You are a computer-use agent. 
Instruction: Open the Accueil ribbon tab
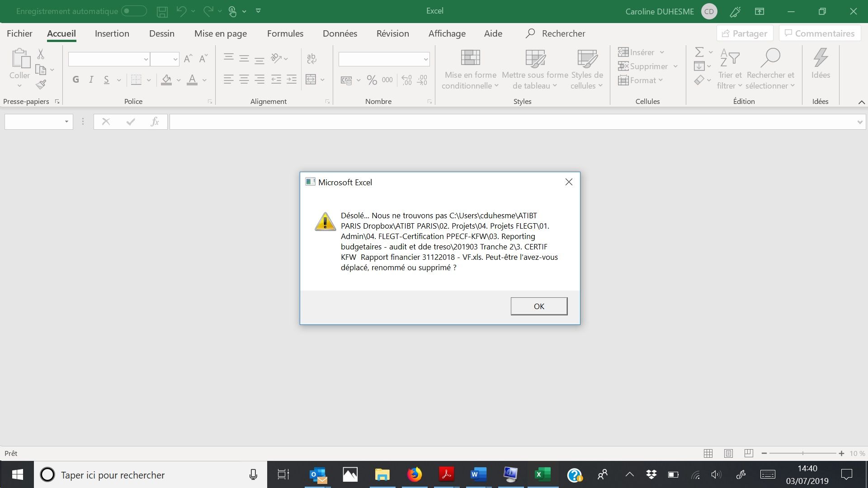[x=61, y=33]
